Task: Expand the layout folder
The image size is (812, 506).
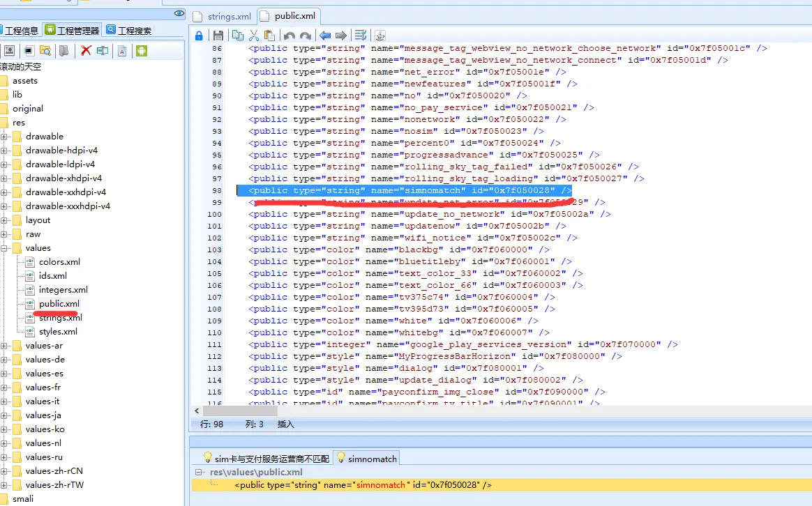Action: click(4, 220)
